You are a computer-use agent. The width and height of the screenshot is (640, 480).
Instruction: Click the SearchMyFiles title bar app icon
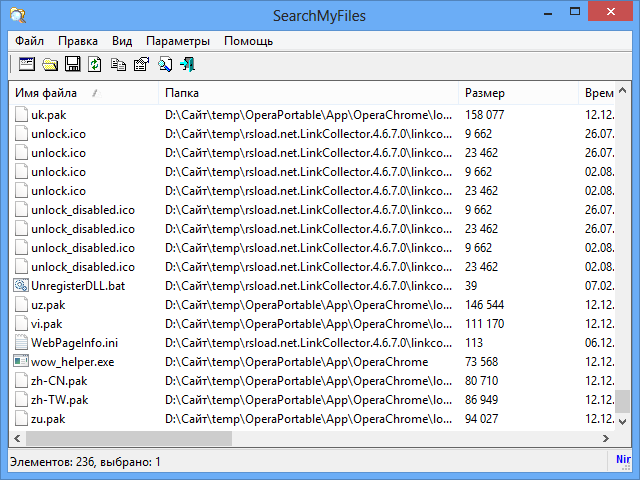(18, 16)
